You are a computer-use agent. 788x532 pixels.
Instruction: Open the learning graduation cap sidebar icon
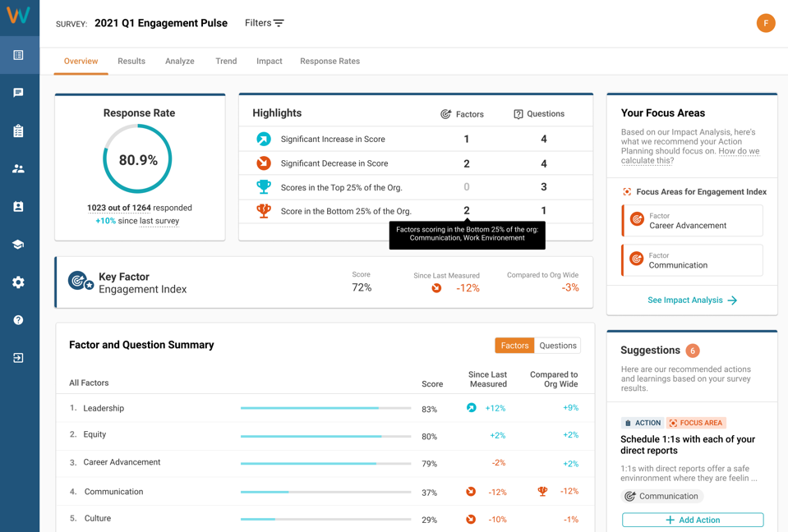(18, 244)
